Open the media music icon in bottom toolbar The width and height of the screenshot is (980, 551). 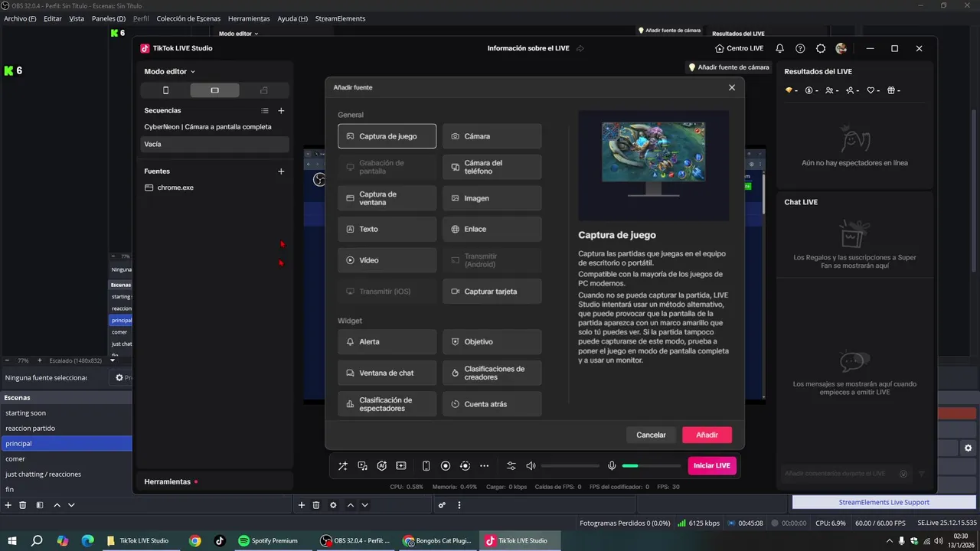click(362, 465)
